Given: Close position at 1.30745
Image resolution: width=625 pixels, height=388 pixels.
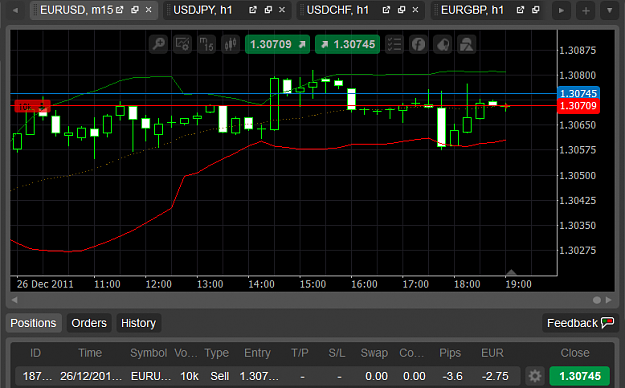Looking at the screenshot, I should (580, 376).
